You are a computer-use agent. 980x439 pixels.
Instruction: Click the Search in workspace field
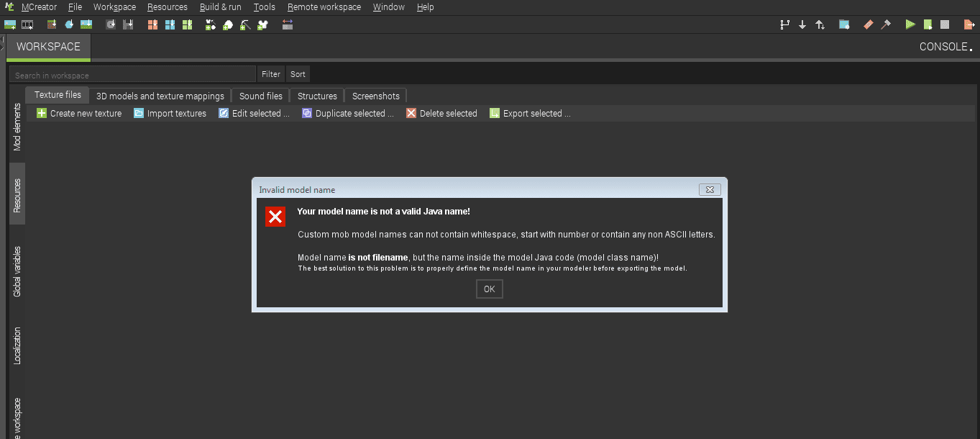pyautogui.click(x=132, y=74)
